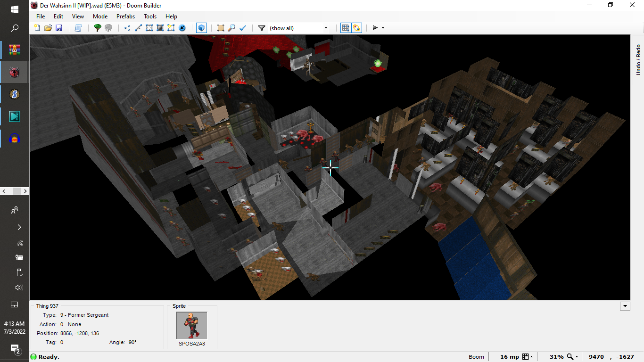
Task: Open the Windows Start button
Action: point(15,9)
